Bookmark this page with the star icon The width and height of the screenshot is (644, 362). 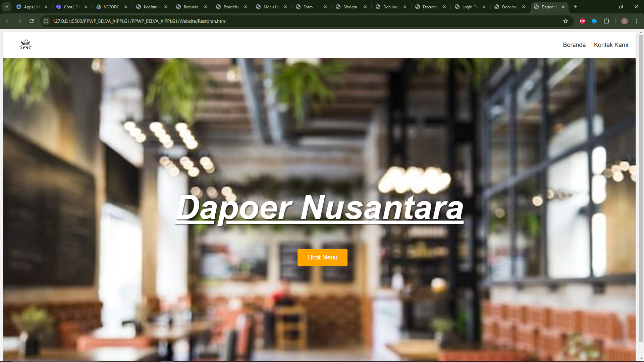[566, 21]
